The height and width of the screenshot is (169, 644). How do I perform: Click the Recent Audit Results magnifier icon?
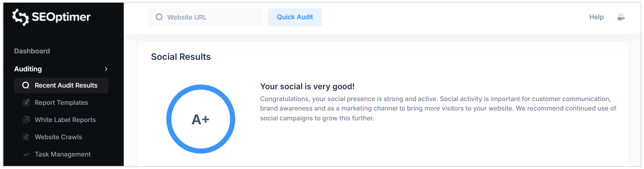tap(26, 86)
